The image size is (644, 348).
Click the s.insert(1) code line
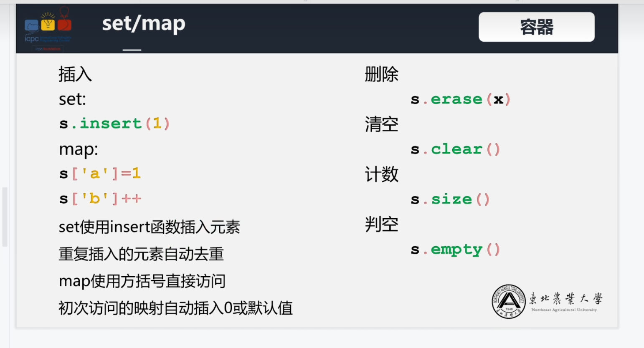pyautogui.click(x=114, y=124)
